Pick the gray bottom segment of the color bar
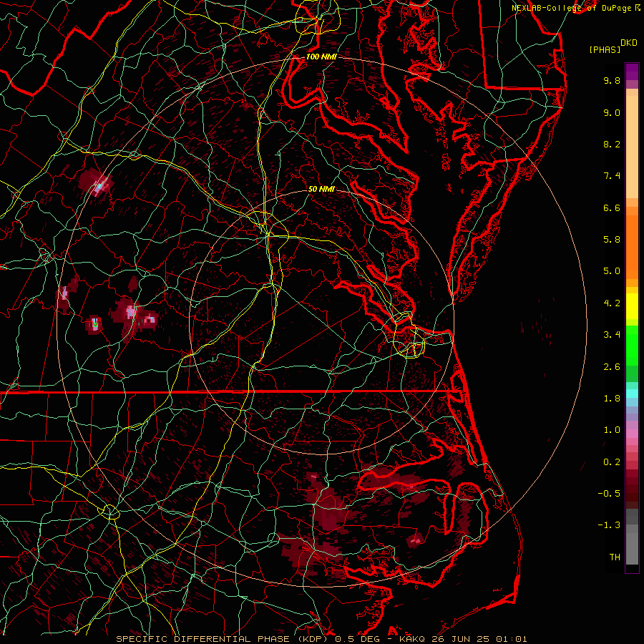 tap(632, 548)
